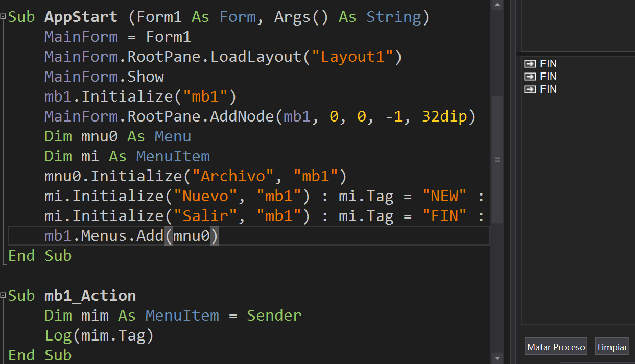The image size is (635, 364).
Task: Click the arrow icon of the third FIN log entry
Action: [530, 89]
